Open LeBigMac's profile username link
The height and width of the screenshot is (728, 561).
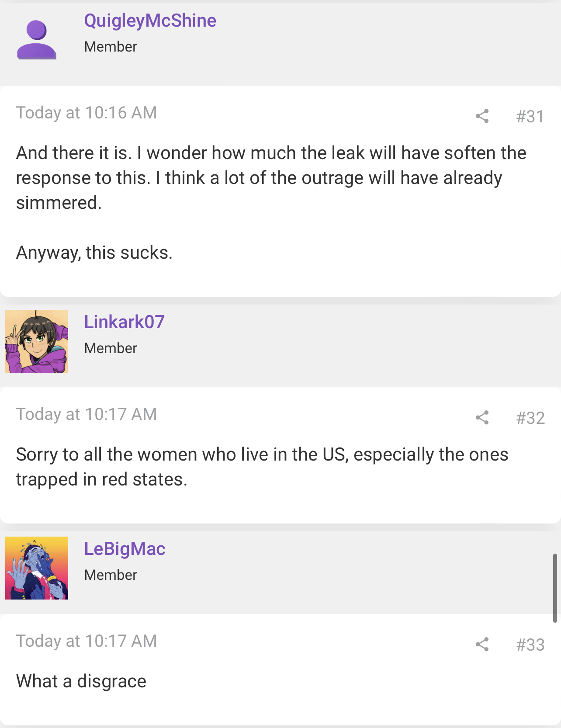coord(125,549)
